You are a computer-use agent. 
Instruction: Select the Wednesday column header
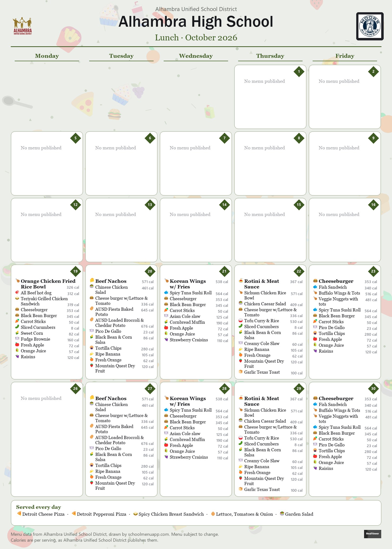coord(196,56)
